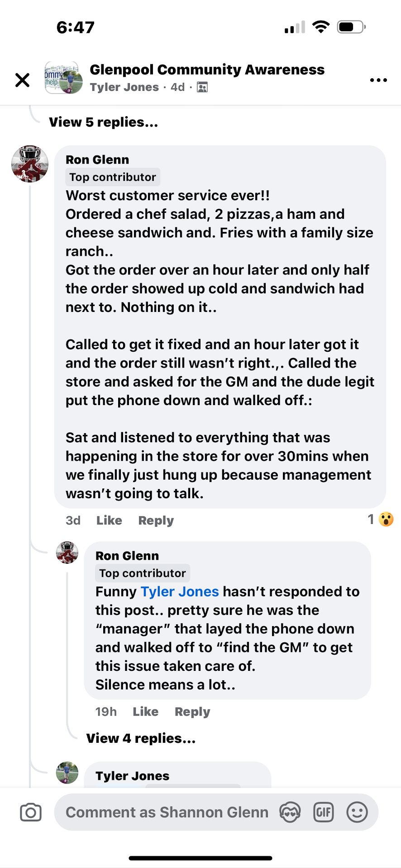This screenshot has width=401, height=868.
Task: Tap Glenpool Community Awareness group thumbnail
Action: point(63,78)
